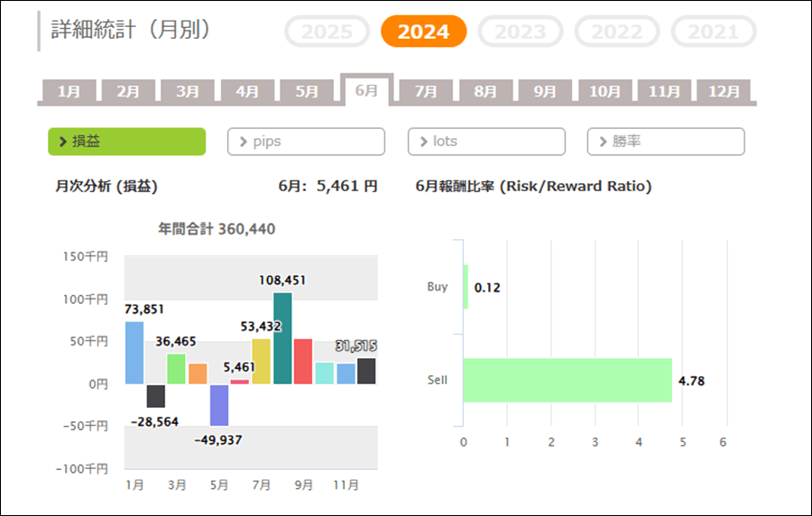Viewport: 812px width, 516px height.
Task: Click the October light cyan bar
Action: (324, 373)
